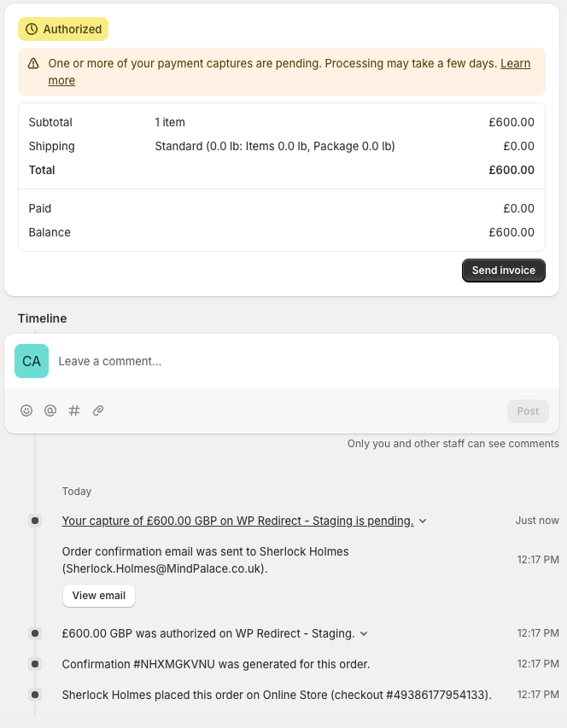Click the emoji icon in comment toolbar
This screenshot has height=728, width=567.
pos(26,411)
